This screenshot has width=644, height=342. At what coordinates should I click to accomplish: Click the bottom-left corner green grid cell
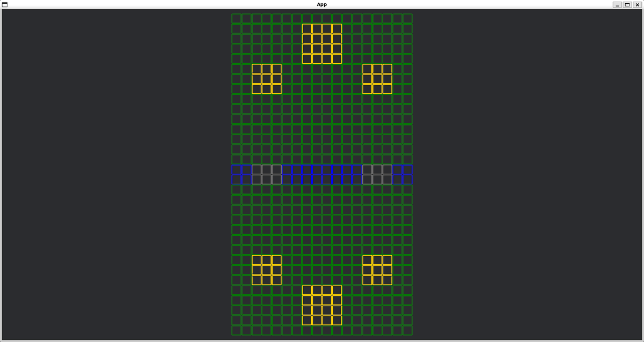(x=236, y=330)
